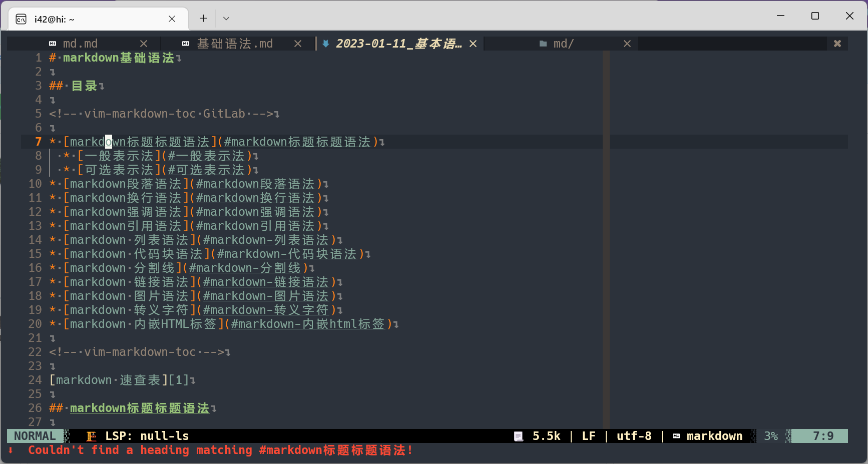Screen dimensions: 868x464
Task: Click the NORMAL mode indicator
Action: (x=34, y=435)
